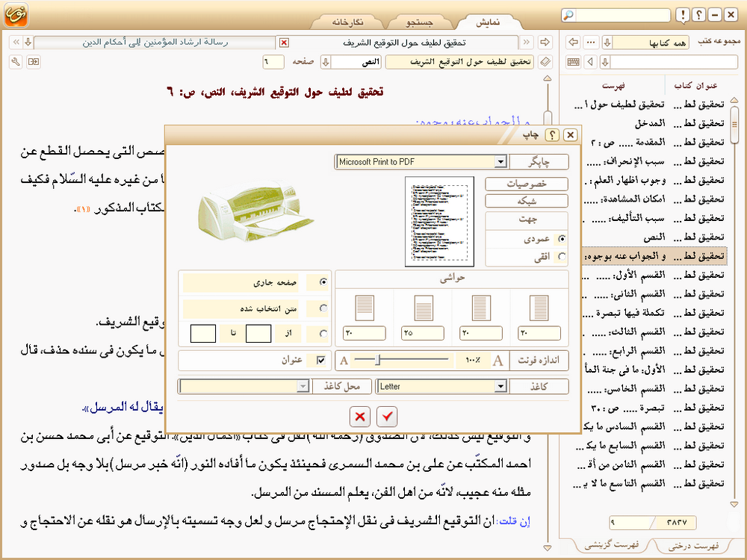Click double chevron beside right navigation arrow

526,43
